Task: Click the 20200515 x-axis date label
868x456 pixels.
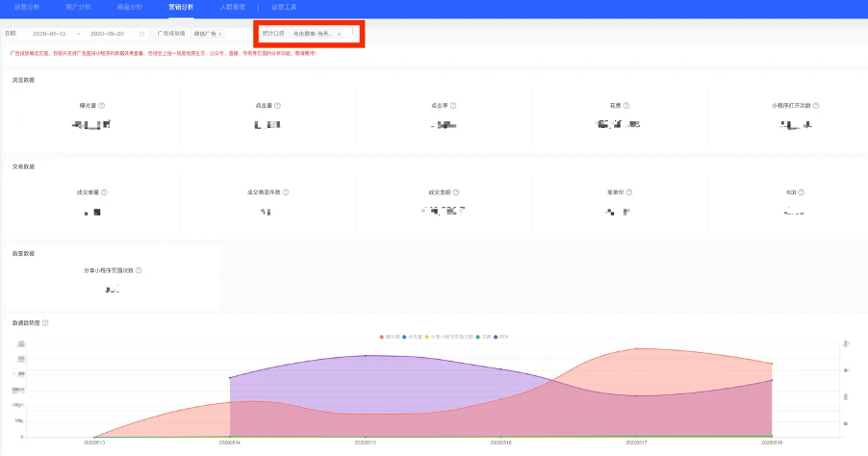Action: [x=366, y=443]
